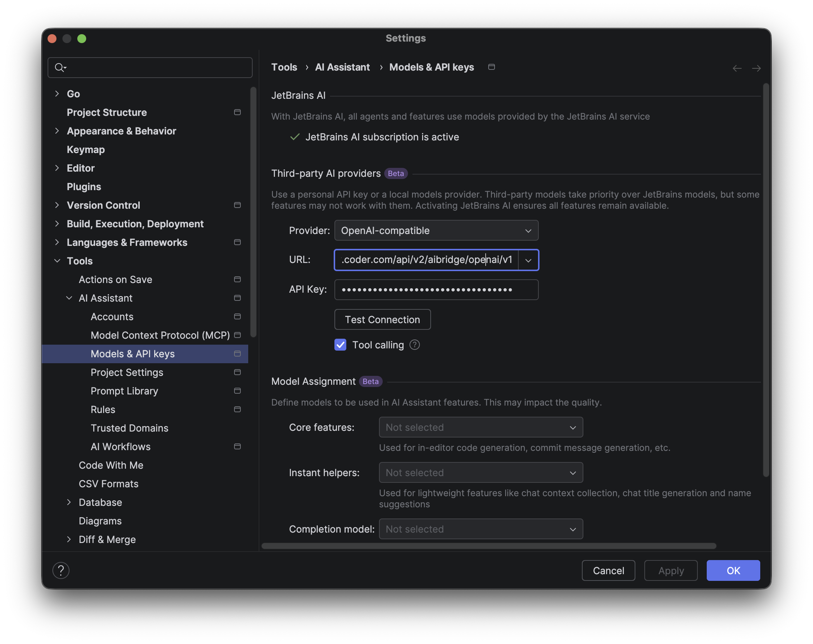Click the Test Connection button

(382, 319)
